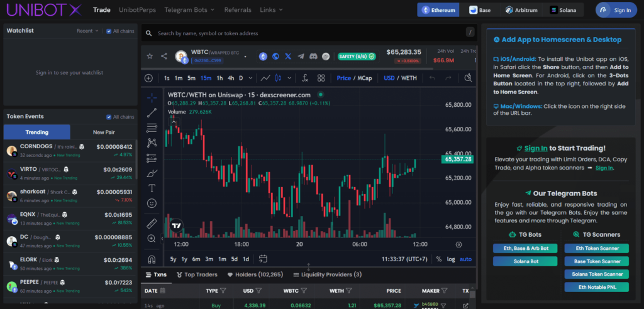
Task: Toggle Watchlist All chains checkbox
Action: (x=109, y=31)
